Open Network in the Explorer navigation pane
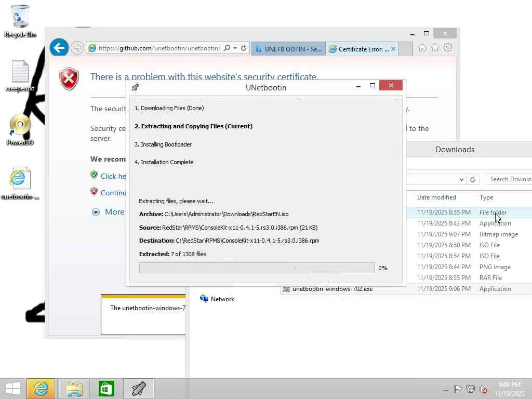 (217, 299)
